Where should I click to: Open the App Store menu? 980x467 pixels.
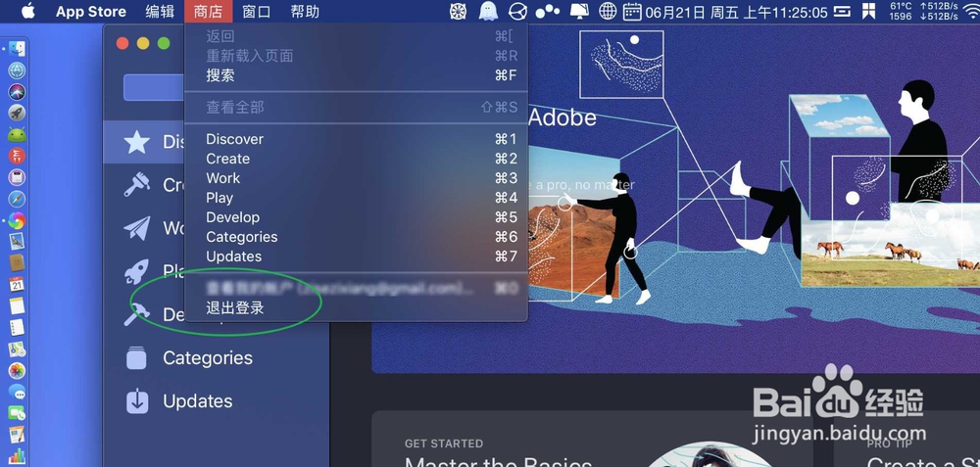tap(90, 11)
